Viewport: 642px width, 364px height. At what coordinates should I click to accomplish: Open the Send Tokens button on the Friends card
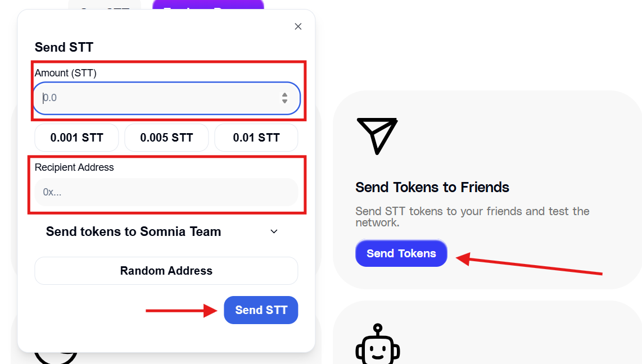(x=401, y=253)
